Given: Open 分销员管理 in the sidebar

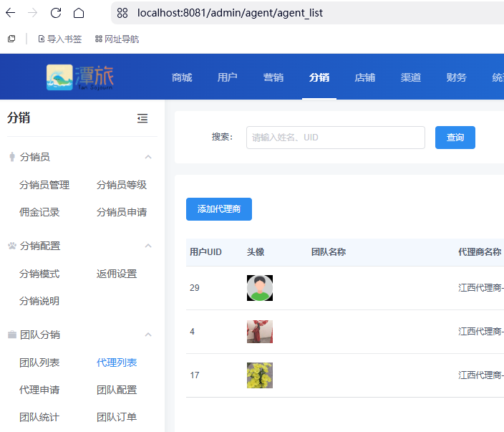Looking at the screenshot, I should (44, 185).
